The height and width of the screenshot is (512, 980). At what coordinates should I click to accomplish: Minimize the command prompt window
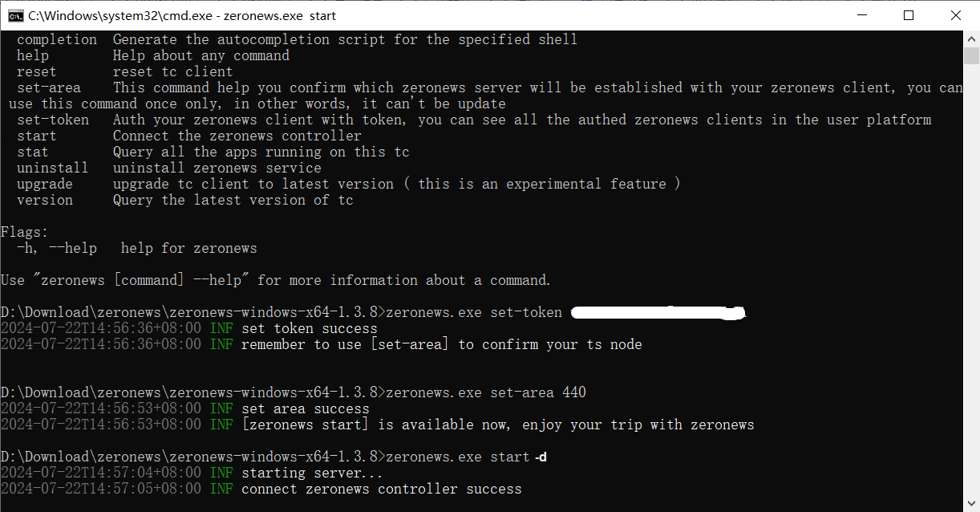862,15
